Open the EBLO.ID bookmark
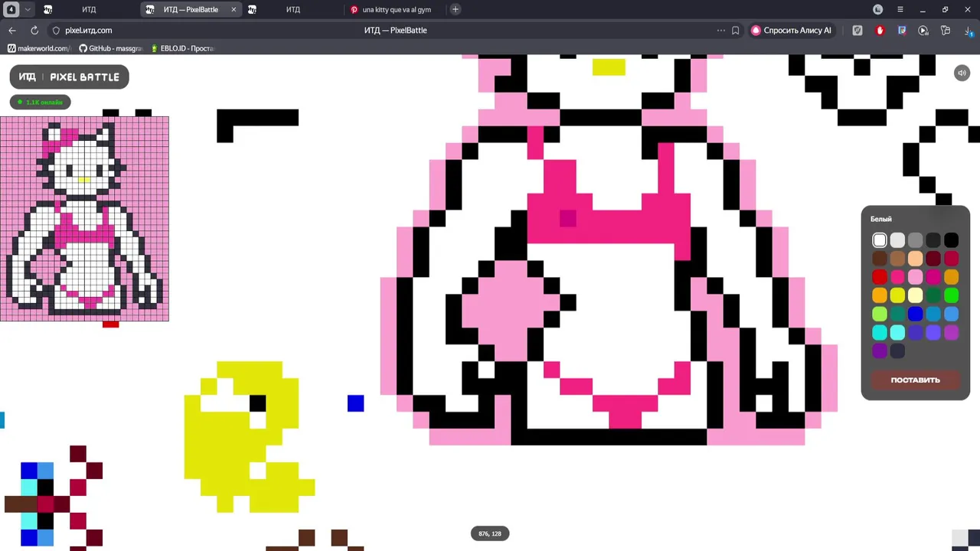This screenshot has width=980, height=551. coord(183,48)
